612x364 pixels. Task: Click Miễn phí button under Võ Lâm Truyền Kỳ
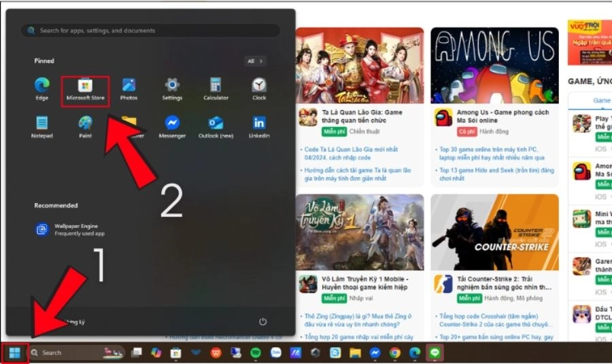click(334, 298)
